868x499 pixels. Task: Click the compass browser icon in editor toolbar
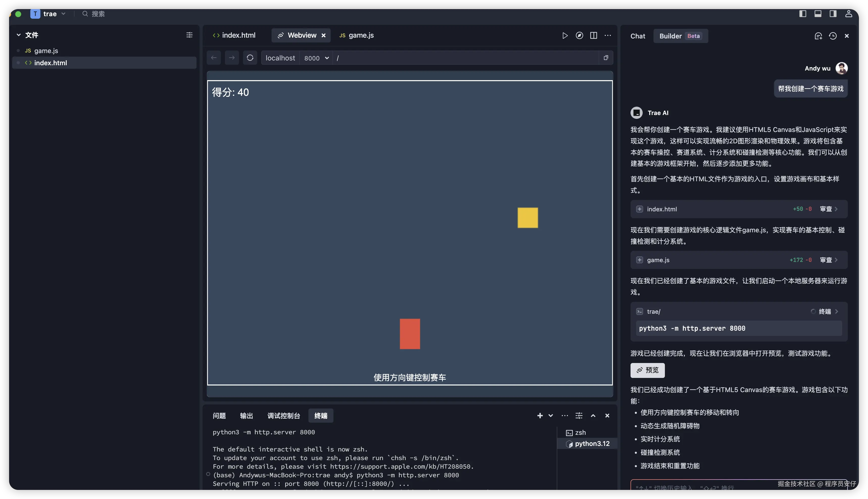pyautogui.click(x=579, y=36)
